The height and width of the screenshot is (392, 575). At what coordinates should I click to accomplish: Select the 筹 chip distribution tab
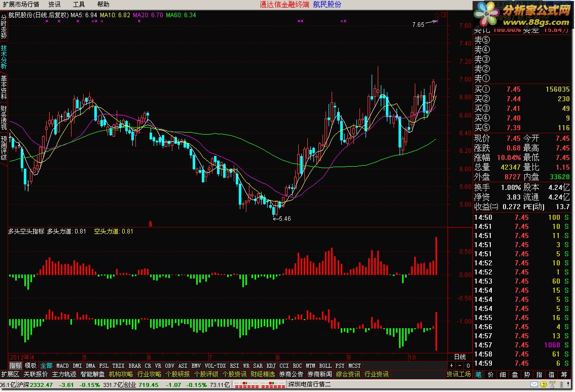pos(563,374)
